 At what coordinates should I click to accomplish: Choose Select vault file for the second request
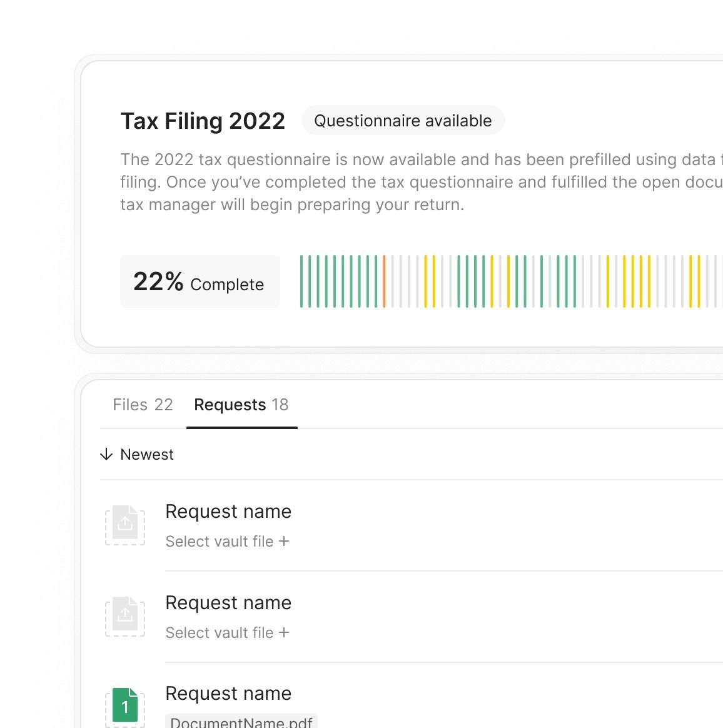pos(220,633)
